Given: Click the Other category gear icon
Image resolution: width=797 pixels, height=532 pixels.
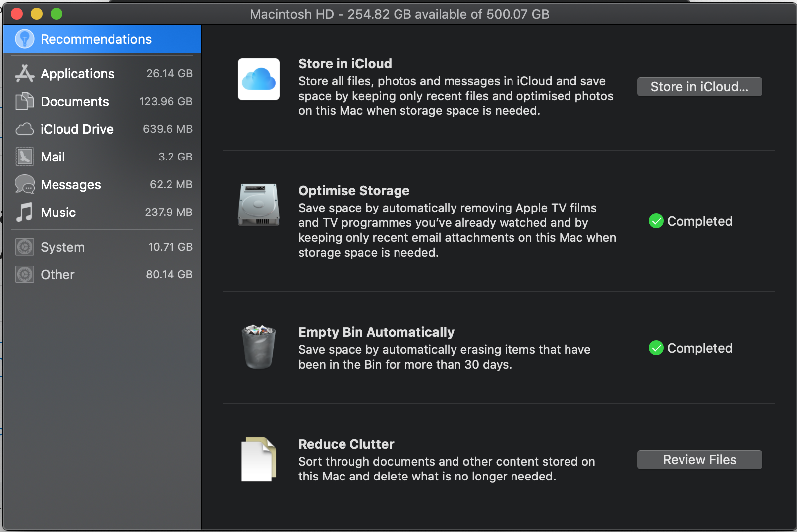Looking at the screenshot, I should pos(24,274).
